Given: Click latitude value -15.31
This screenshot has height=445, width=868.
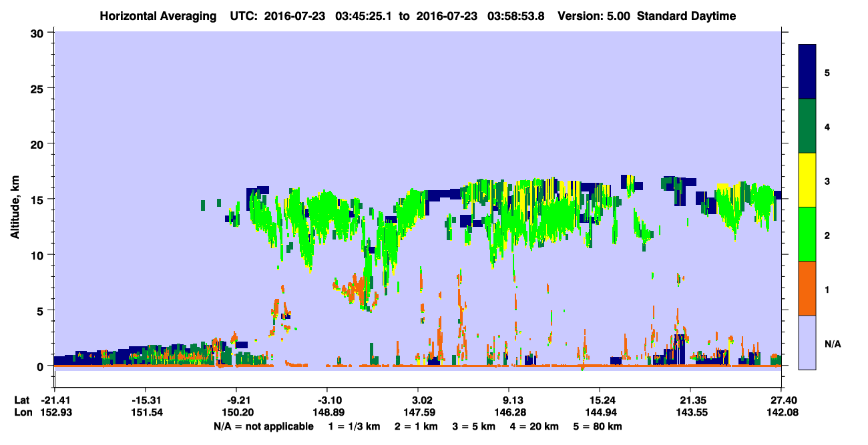Looking at the screenshot, I should (x=145, y=400).
